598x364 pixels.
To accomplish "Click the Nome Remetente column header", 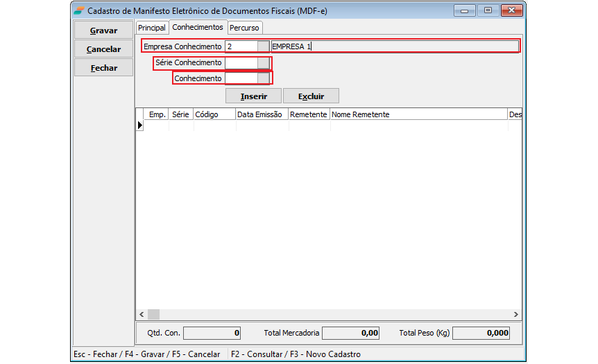I will (418, 114).
